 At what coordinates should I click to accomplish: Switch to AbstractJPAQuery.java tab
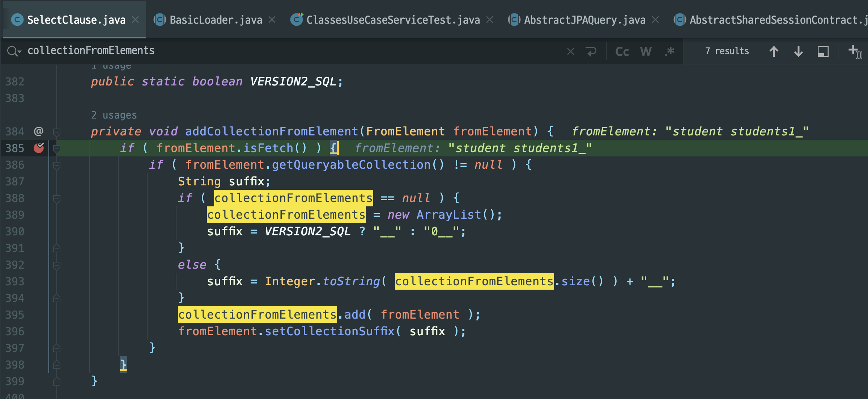pos(584,20)
